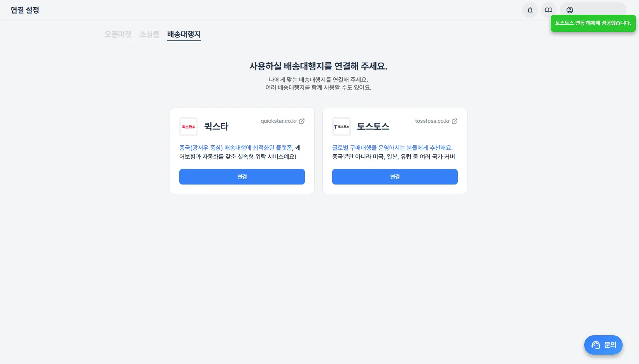Open the quickstar.co.kr link text
639x364 pixels.
tap(278, 121)
